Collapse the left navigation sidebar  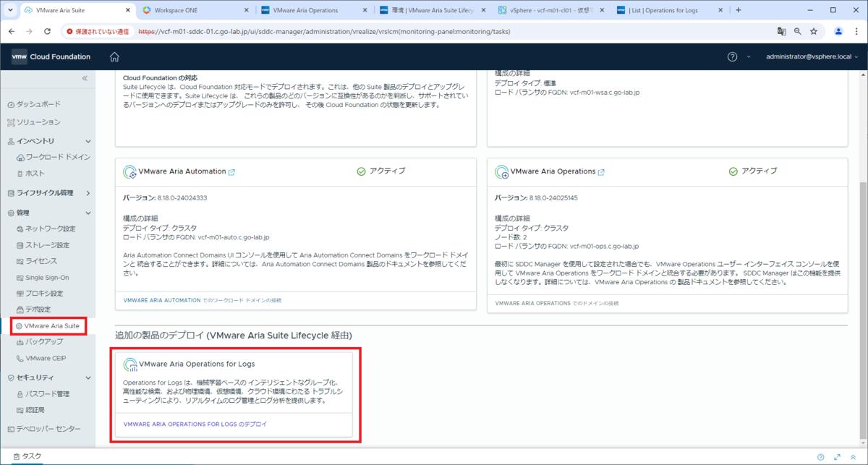pos(85,78)
